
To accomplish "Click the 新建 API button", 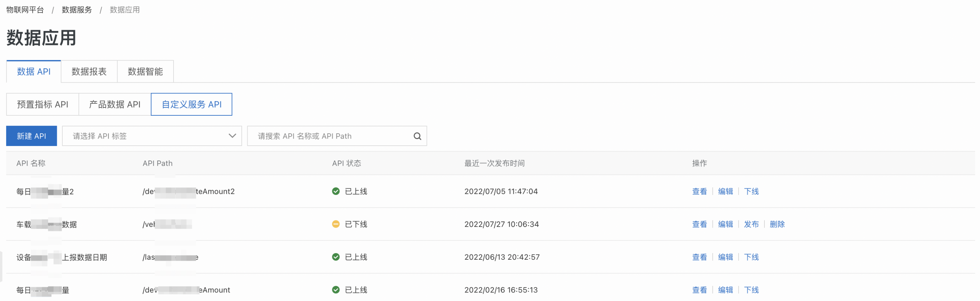I will tap(32, 136).
